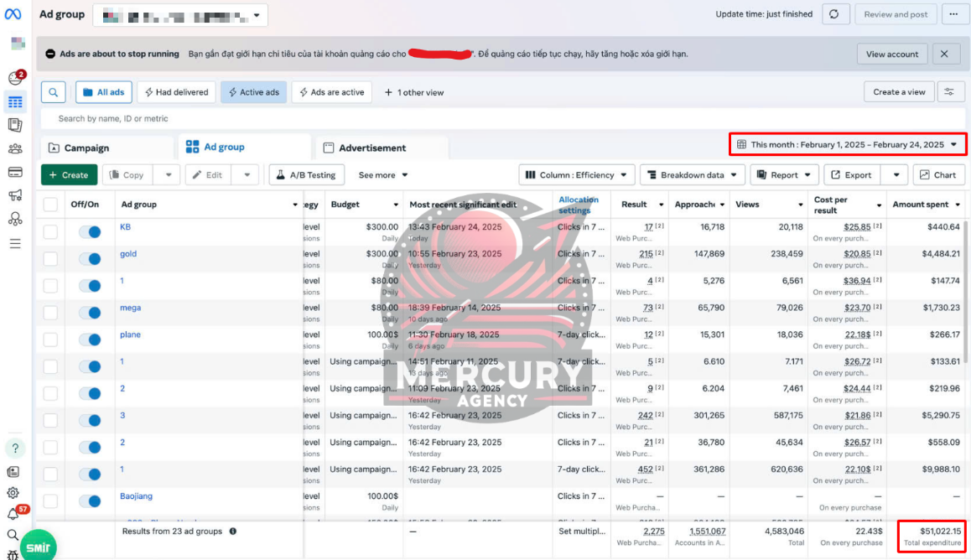The height and width of the screenshot is (560, 971).
Task: Click the search magnifier filter button
Action: tap(54, 92)
